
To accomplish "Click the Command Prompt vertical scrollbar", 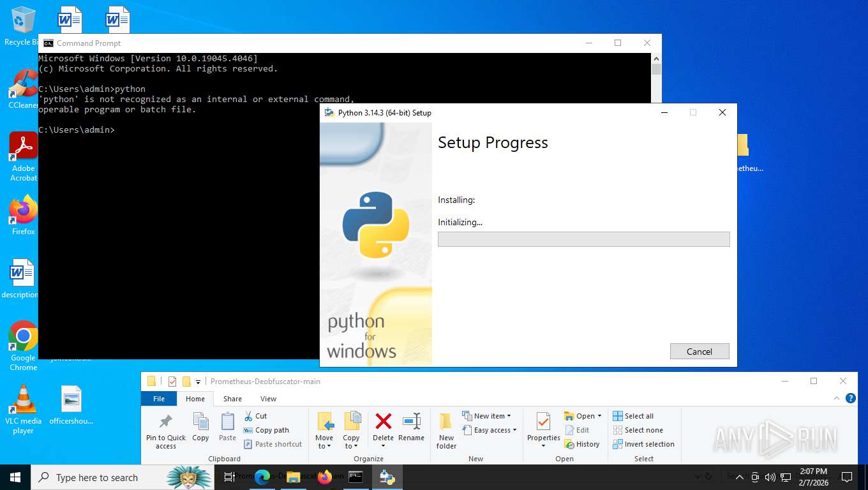I will pyautogui.click(x=656, y=205).
